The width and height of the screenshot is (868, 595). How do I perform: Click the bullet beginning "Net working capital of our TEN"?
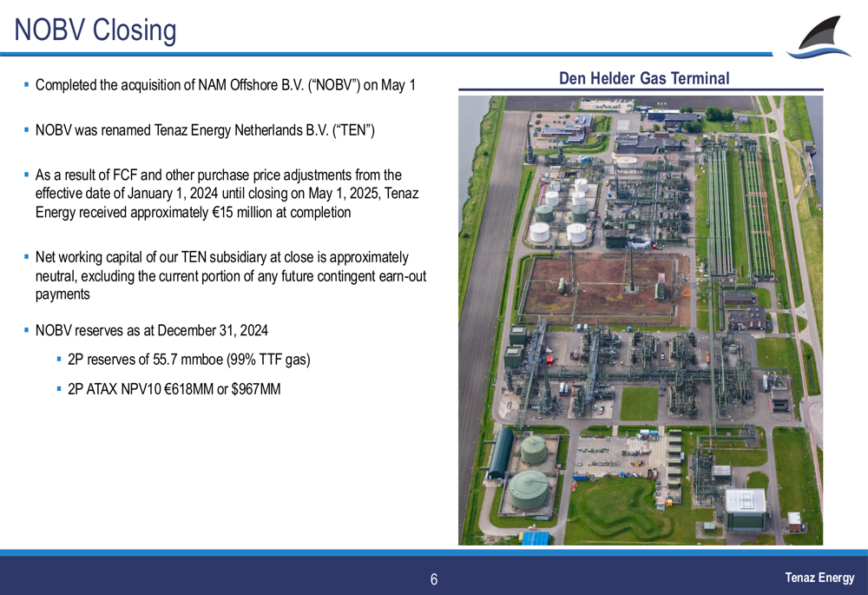231,275
